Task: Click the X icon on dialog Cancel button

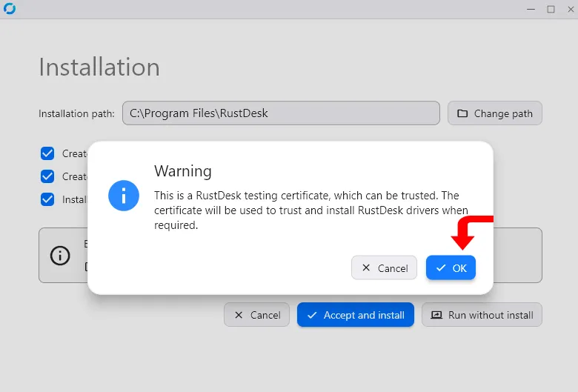Action: 366,268
